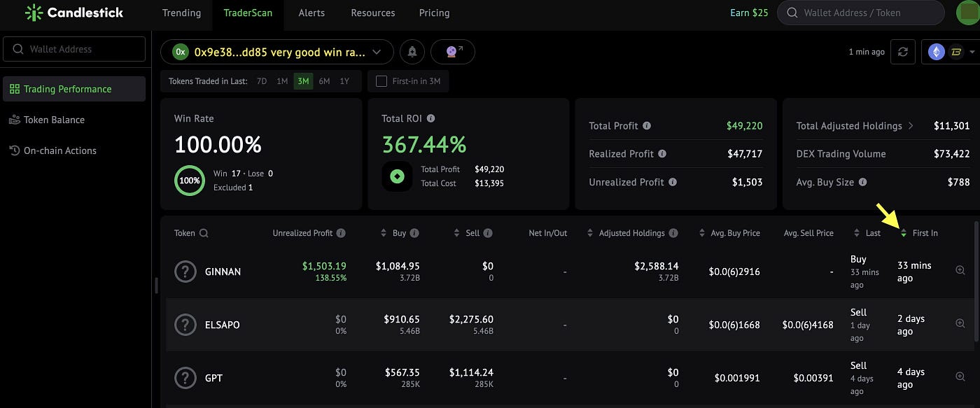
Task: Click the Candlestick logo icon
Action: point(33,13)
